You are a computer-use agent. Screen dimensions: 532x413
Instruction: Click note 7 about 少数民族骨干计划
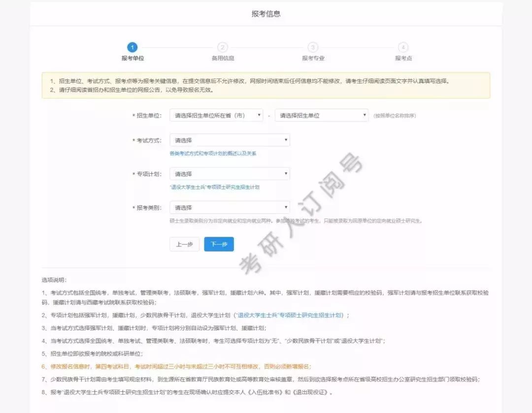click(261, 380)
